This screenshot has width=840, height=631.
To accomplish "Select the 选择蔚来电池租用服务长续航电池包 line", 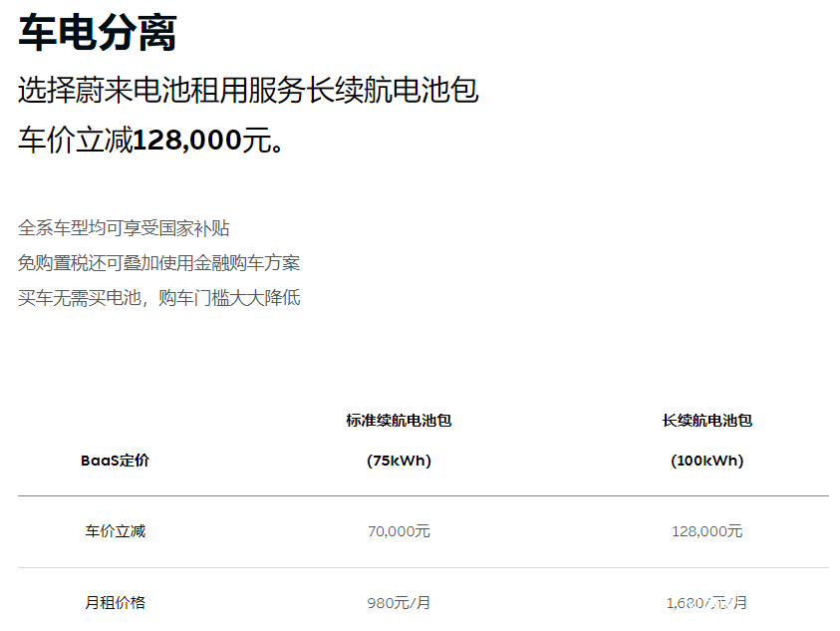I will point(248,90).
